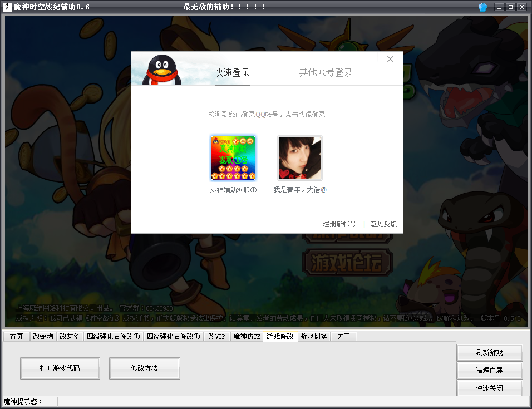Screen dimensions: 532x409
Task: Open the 魔神仿CE tab
Action: pyautogui.click(x=247, y=337)
